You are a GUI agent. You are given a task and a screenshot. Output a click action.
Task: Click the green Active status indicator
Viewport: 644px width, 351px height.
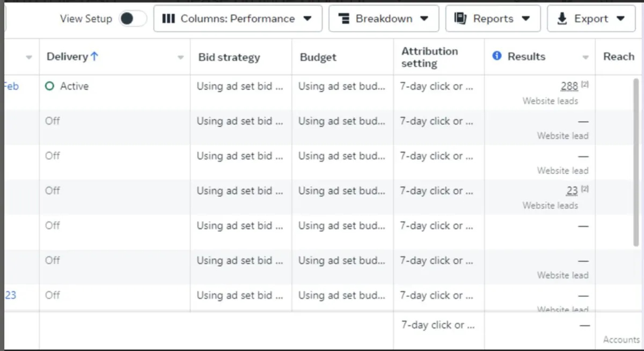[x=50, y=86]
